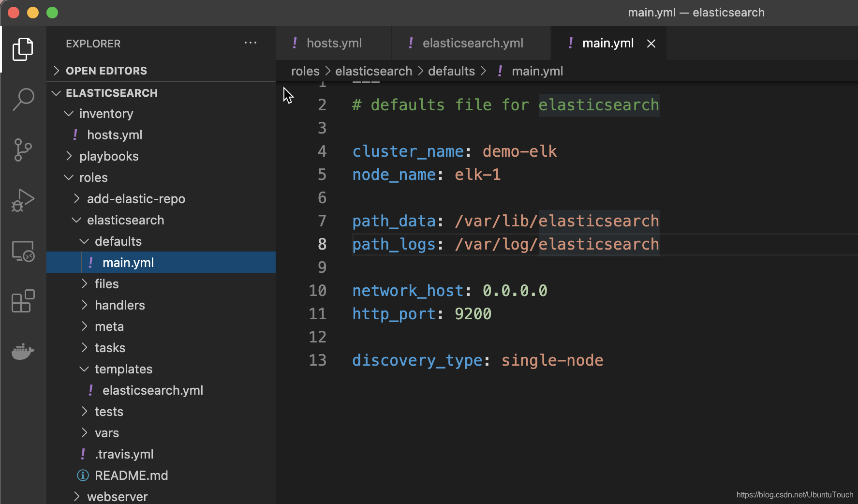Expand the playbooks folder
Screen dimensions: 858x504
(x=69, y=156)
